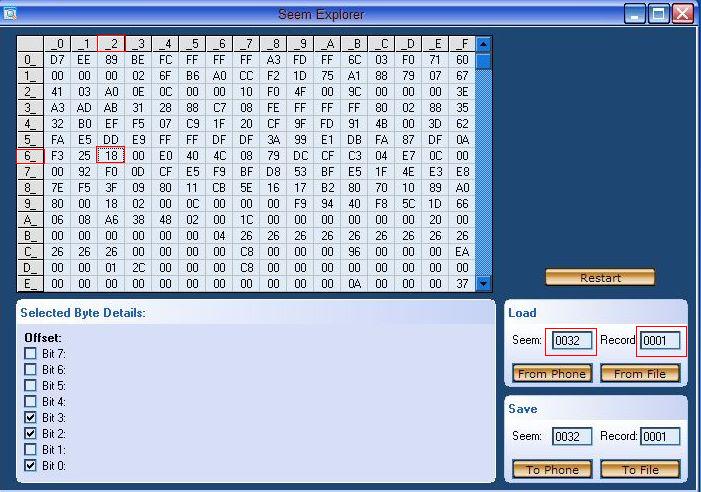Save seem with To Phone button
Image resolution: width=701 pixels, height=492 pixels.
tap(552, 469)
